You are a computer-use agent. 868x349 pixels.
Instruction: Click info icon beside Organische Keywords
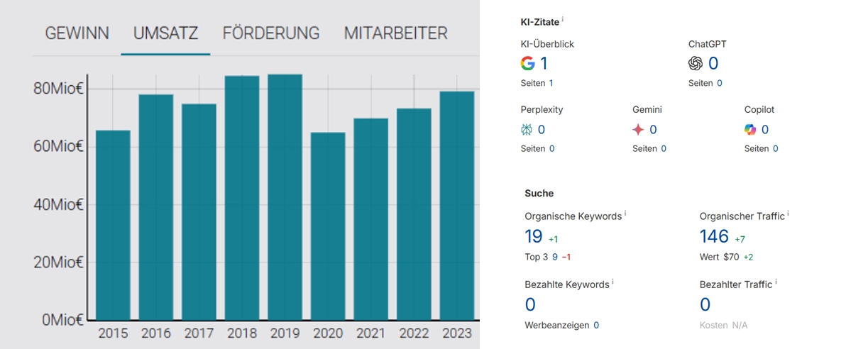[x=625, y=214]
